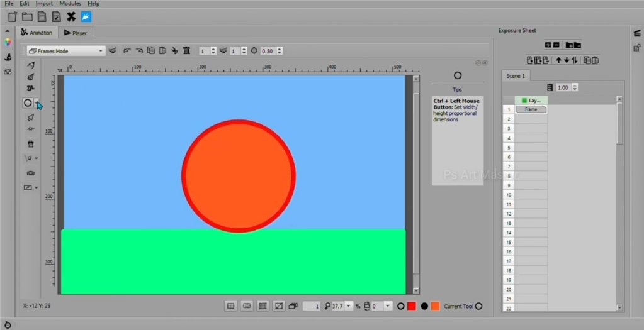The image size is (644, 330).
Task: Expand the shape tool dropdown arrow
Action: (x=37, y=102)
